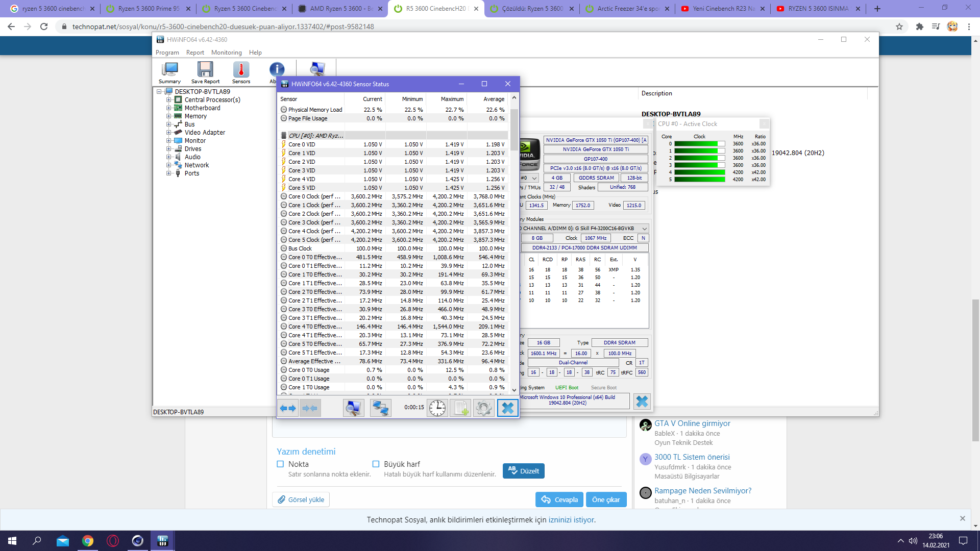Open sensor settings gear icon
This screenshot has width=980, height=551.
point(483,408)
